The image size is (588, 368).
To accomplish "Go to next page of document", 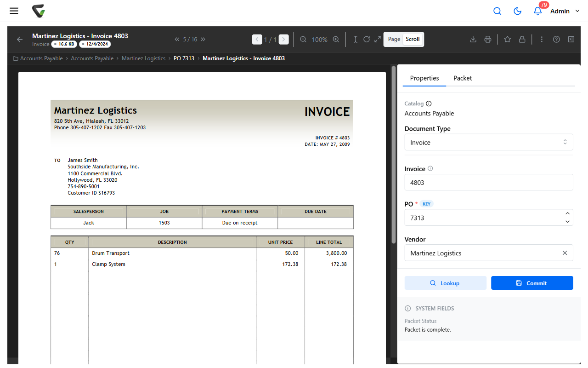I will 284,40.
